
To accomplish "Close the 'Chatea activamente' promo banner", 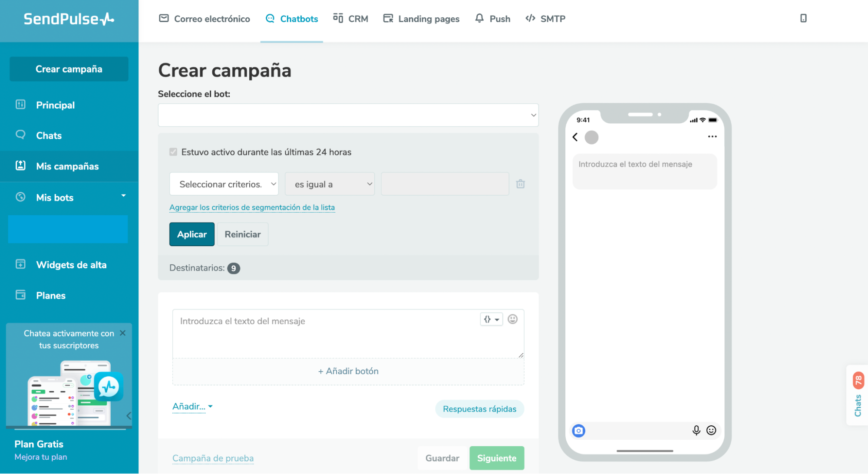I will point(122,333).
